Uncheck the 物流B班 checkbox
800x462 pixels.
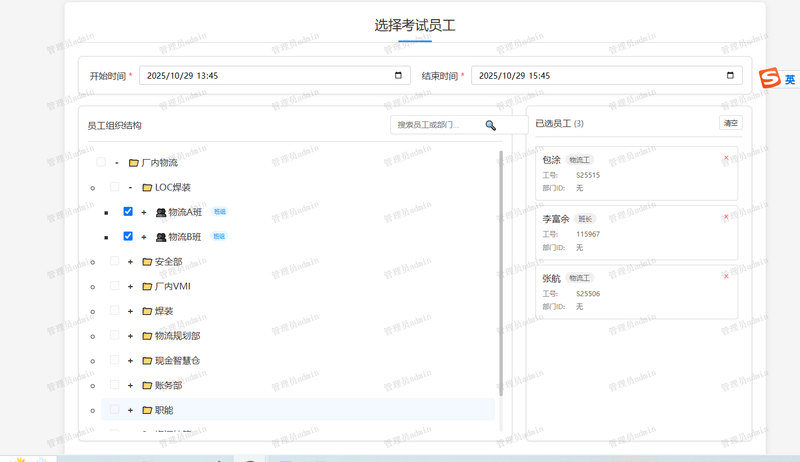(x=128, y=237)
